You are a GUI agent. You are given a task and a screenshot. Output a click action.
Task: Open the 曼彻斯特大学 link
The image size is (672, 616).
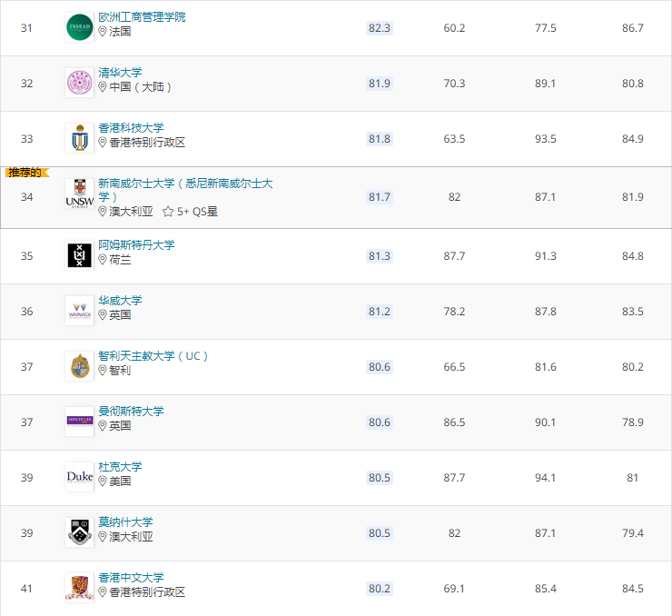131,412
